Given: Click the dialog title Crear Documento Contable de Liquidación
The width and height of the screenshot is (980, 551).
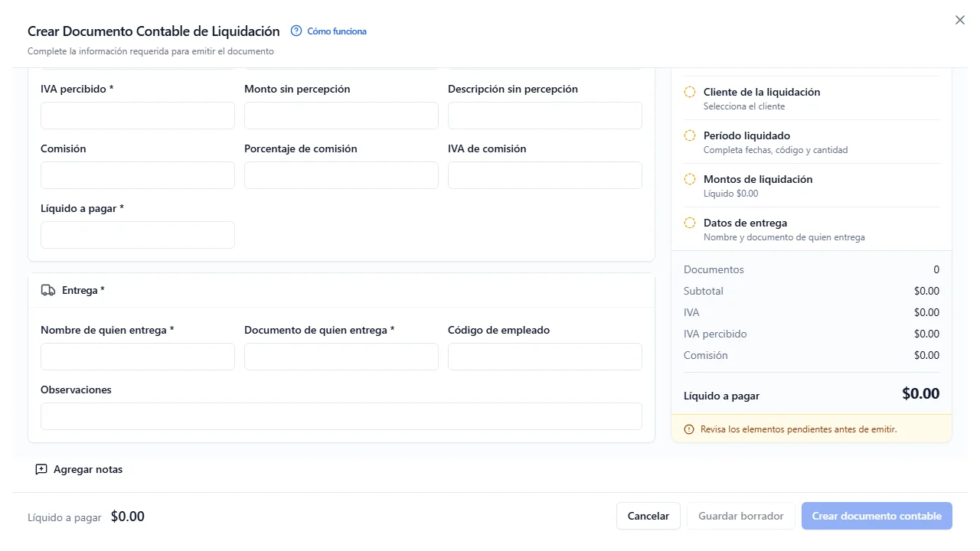Looking at the screenshot, I should click(x=154, y=31).
